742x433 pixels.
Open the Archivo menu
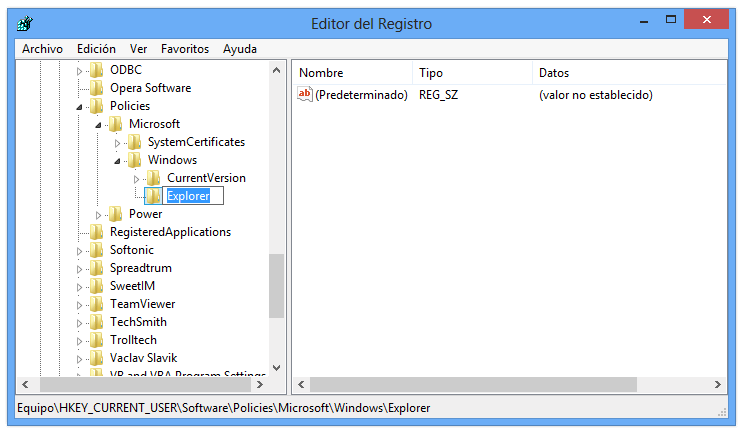pyautogui.click(x=42, y=49)
